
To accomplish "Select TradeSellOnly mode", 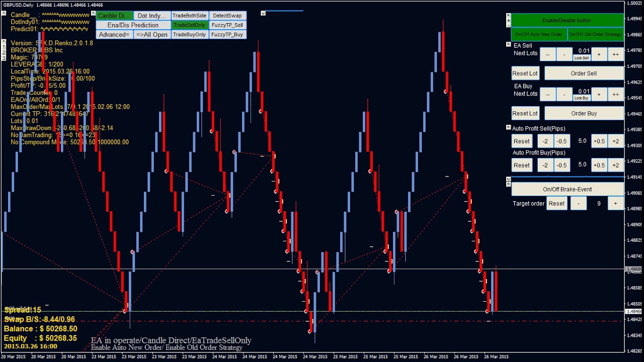I will (190, 25).
